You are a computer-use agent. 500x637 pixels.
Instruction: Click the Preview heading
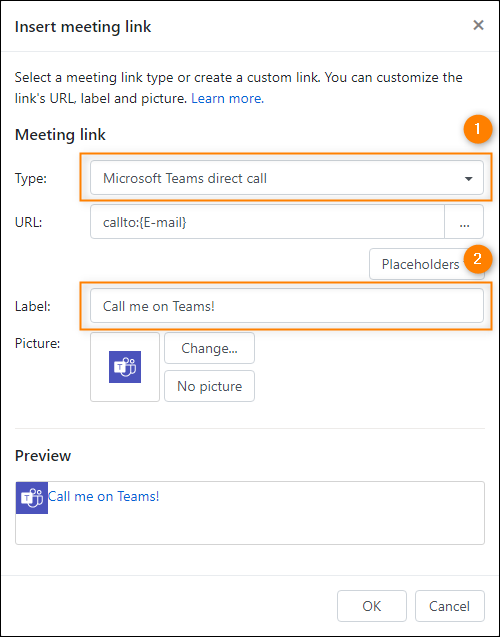point(43,456)
